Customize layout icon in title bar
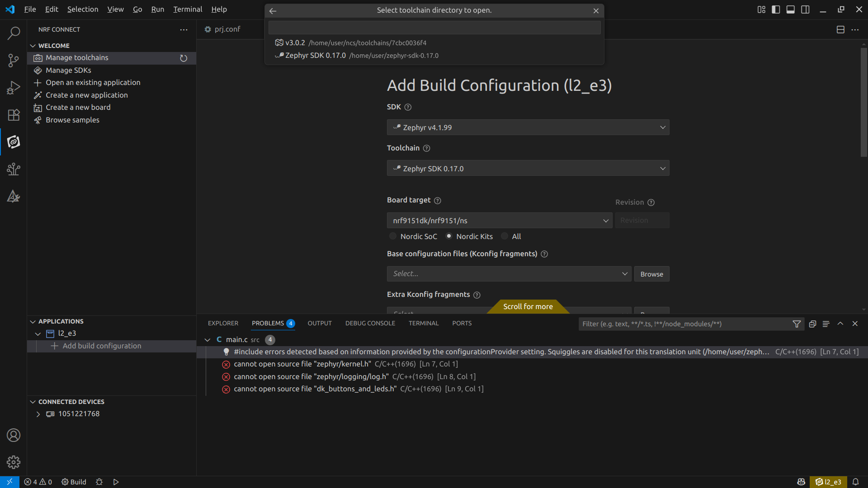The width and height of the screenshot is (868, 488). (761, 9)
